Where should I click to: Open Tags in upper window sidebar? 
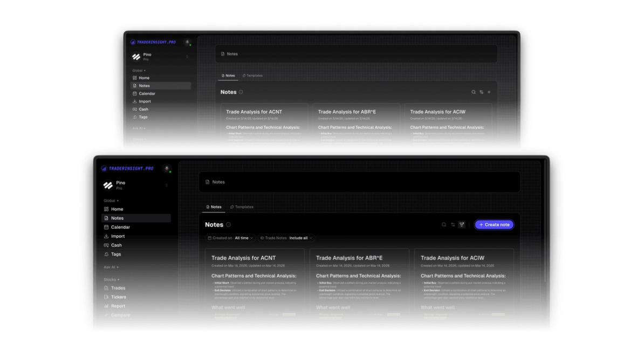click(x=161, y=117)
